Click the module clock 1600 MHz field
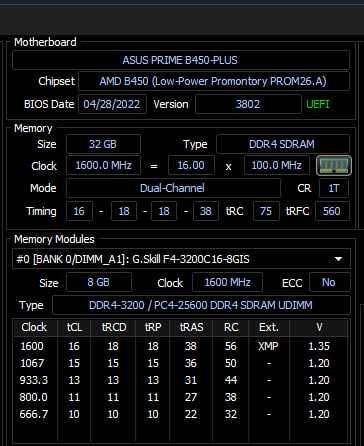The width and height of the screenshot is (364, 446). click(x=227, y=282)
